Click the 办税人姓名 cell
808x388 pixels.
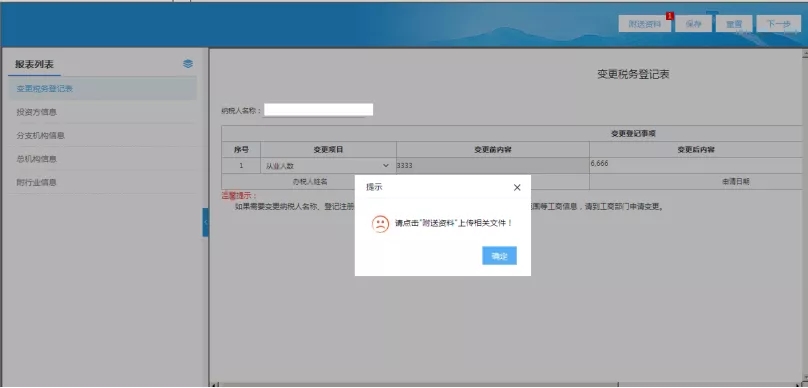[x=310, y=181]
